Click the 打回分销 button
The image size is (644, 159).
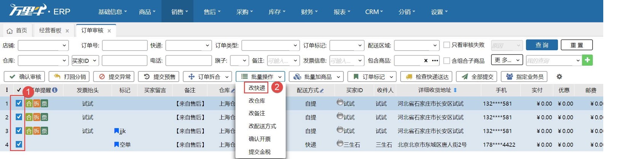(x=69, y=76)
